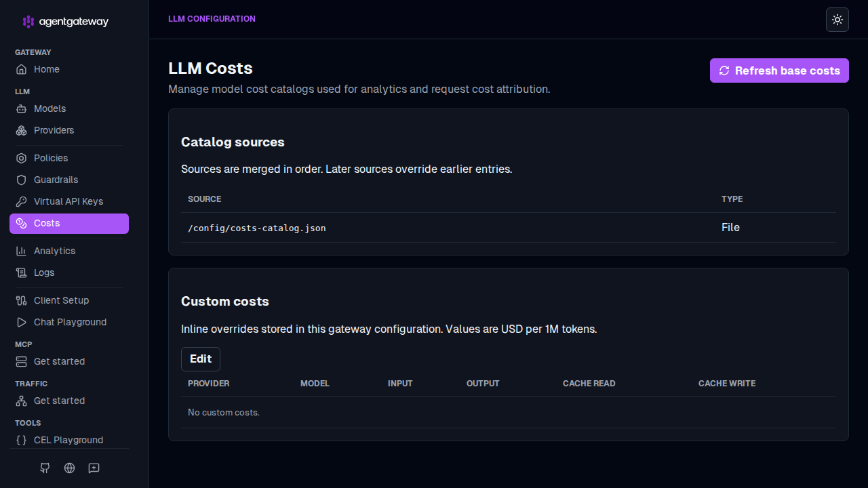Screen dimensions: 868x488
Task: Click the Costs coins icon
Action: [x=21, y=223]
